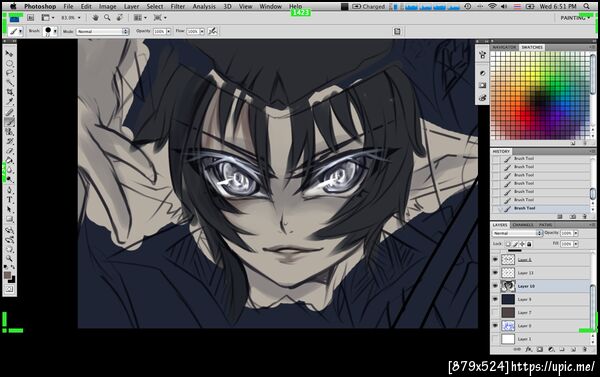This screenshot has height=377, width=600.
Task: Show Layer 7 by clicking its visibility box
Action: click(x=496, y=312)
